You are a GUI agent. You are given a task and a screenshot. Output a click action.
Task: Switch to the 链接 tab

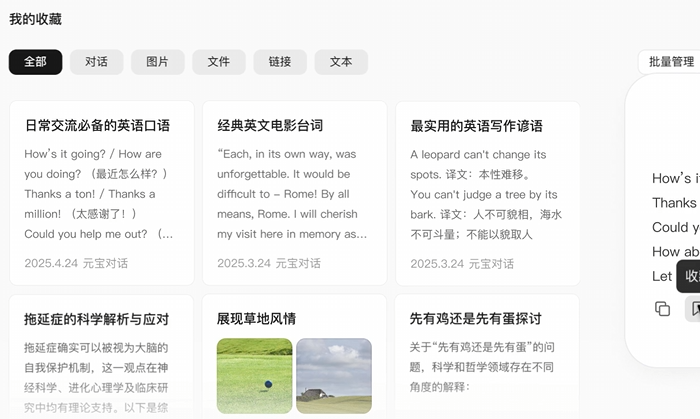click(279, 62)
